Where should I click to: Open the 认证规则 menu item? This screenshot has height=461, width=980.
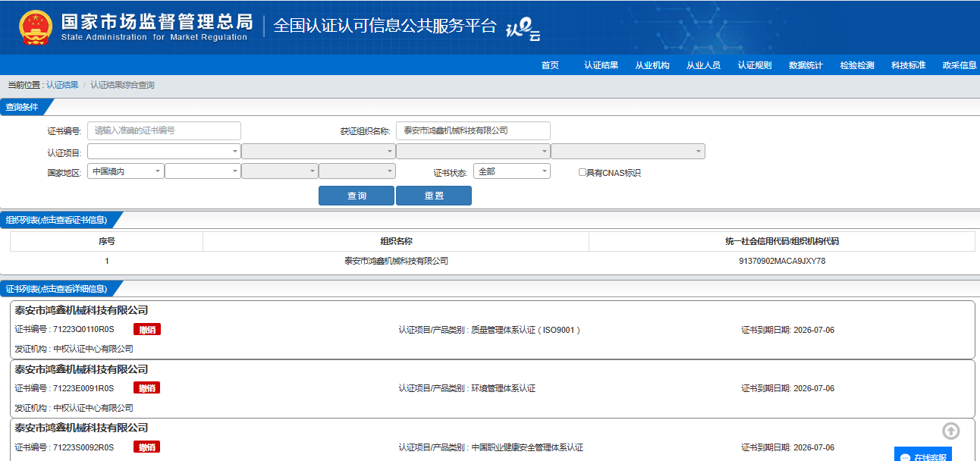pyautogui.click(x=755, y=65)
